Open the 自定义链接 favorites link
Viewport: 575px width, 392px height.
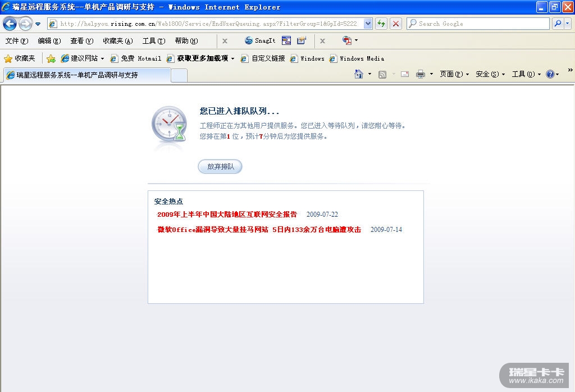[263, 58]
